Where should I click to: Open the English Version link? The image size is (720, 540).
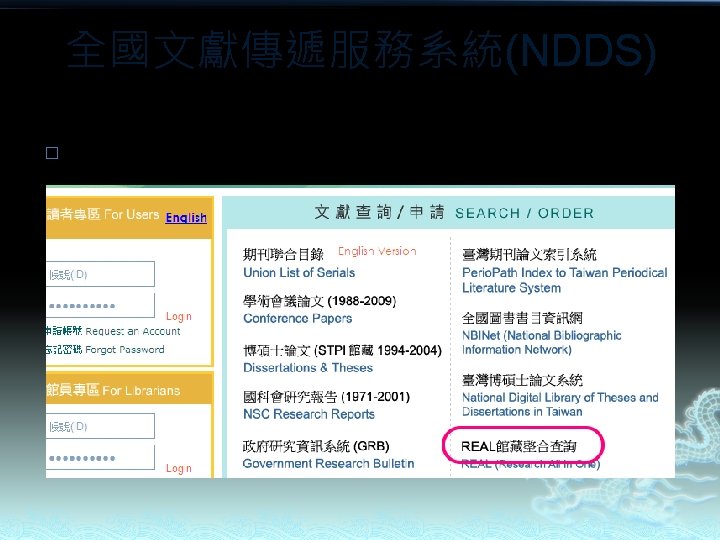[377, 251]
